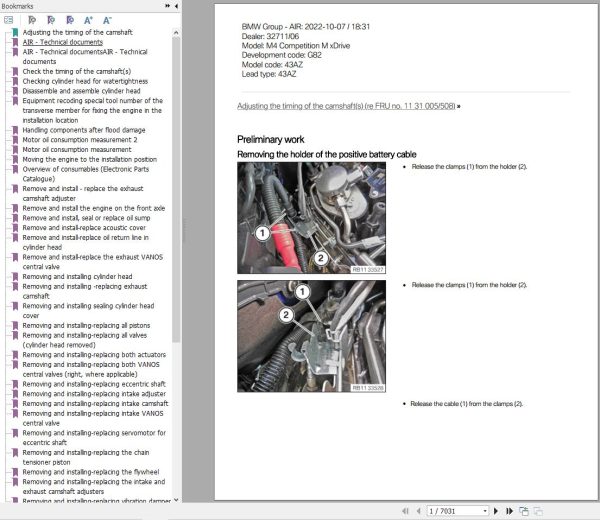Image resolution: width=600 pixels, height=520 pixels.
Task: Open bookmark Removing and installing-replacing intake adjuster
Action: [94, 394]
